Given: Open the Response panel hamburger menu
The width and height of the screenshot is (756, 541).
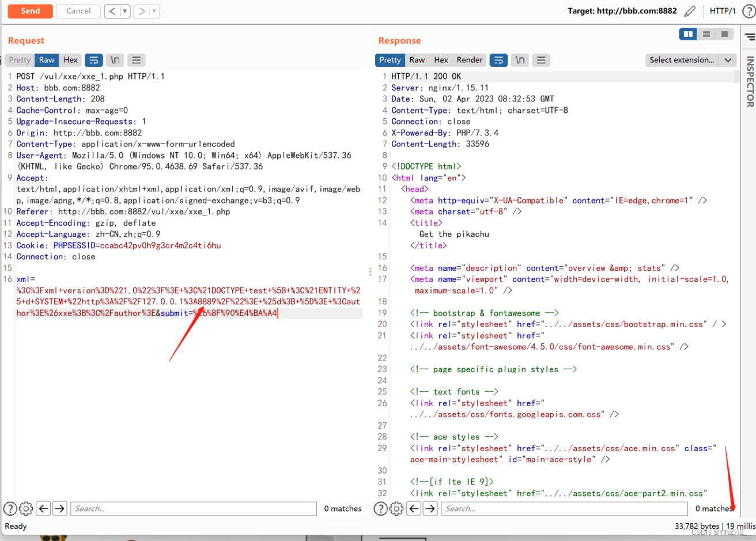Looking at the screenshot, I should (x=540, y=60).
